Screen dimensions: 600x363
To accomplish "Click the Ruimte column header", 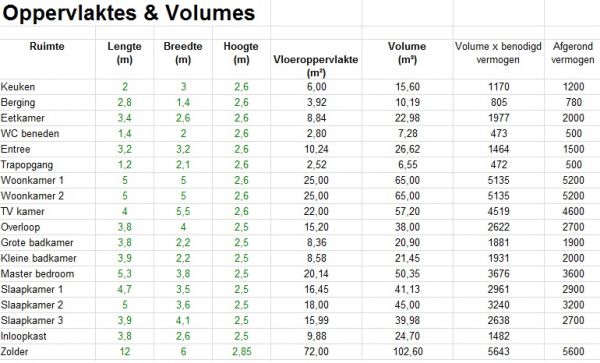I will tap(47, 46).
